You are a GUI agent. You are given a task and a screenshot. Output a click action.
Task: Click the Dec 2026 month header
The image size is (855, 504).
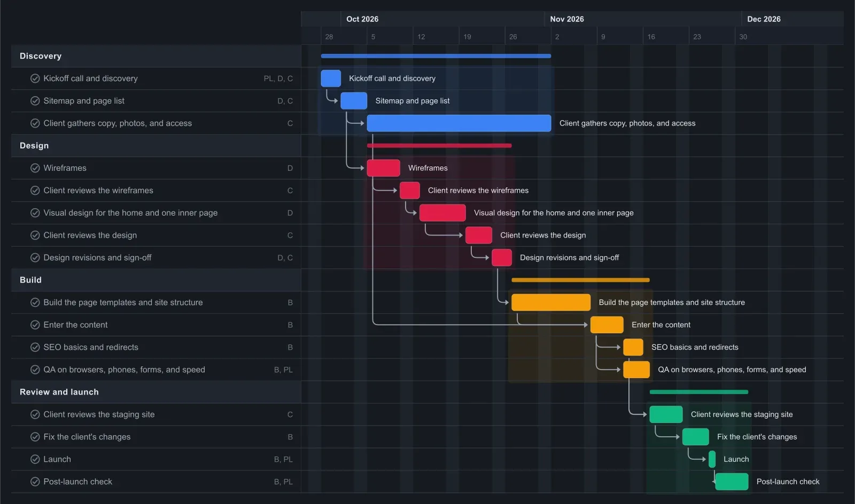coord(764,19)
